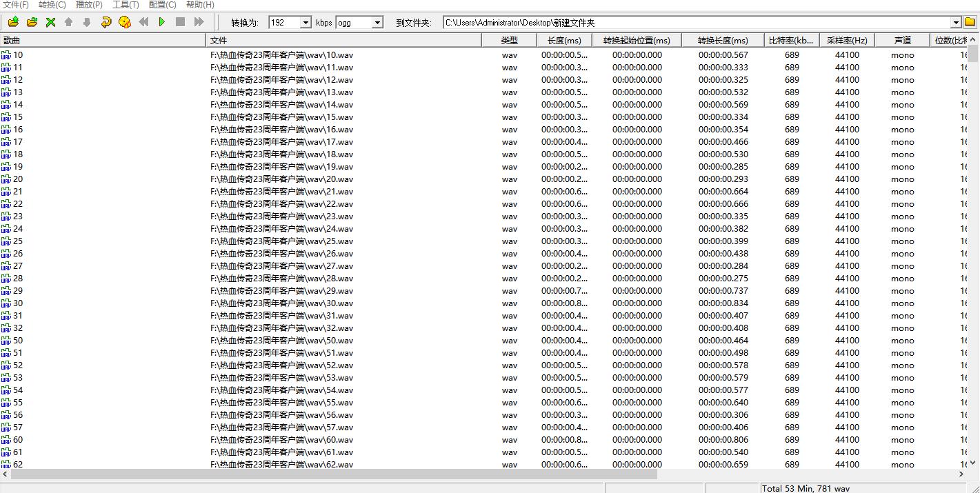Expand the output folder path dropdown

click(956, 23)
